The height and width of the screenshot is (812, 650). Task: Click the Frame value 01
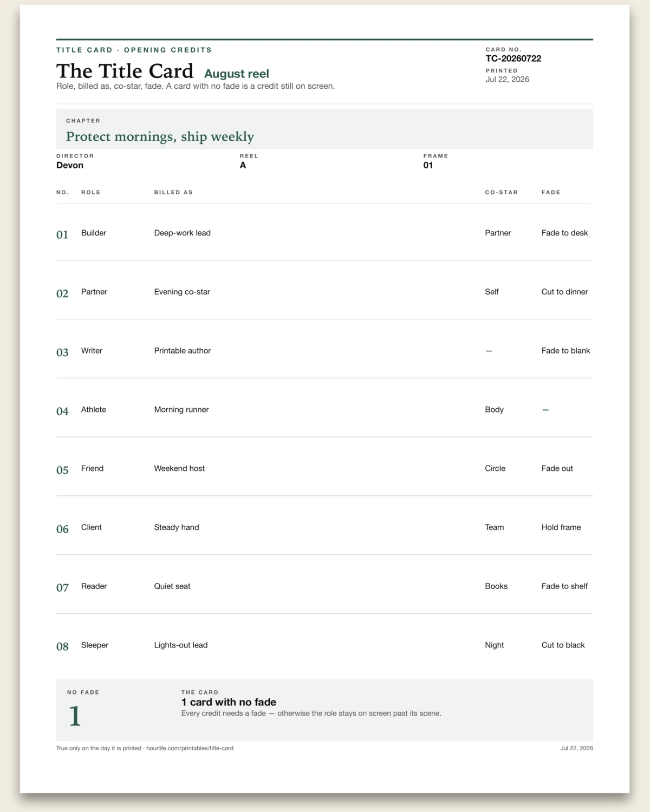point(428,165)
